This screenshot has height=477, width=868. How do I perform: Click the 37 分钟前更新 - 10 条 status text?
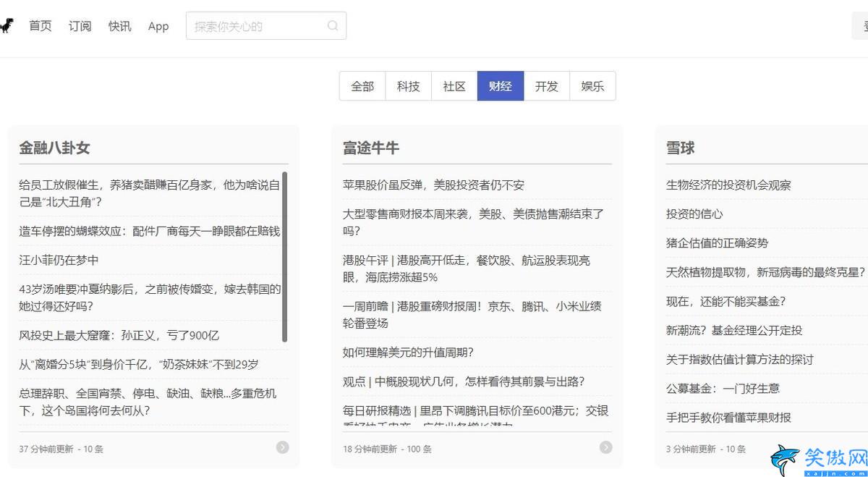tap(61, 449)
